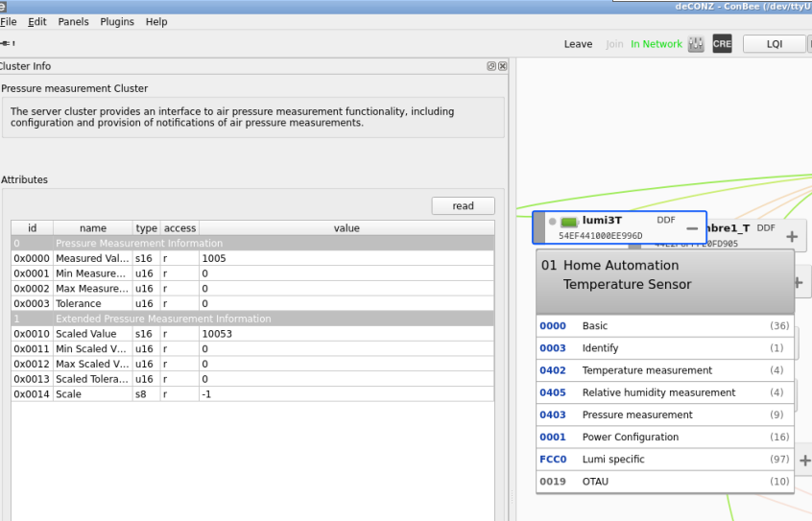Close the Cluster Info panel
812x521 pixels.
502,66
